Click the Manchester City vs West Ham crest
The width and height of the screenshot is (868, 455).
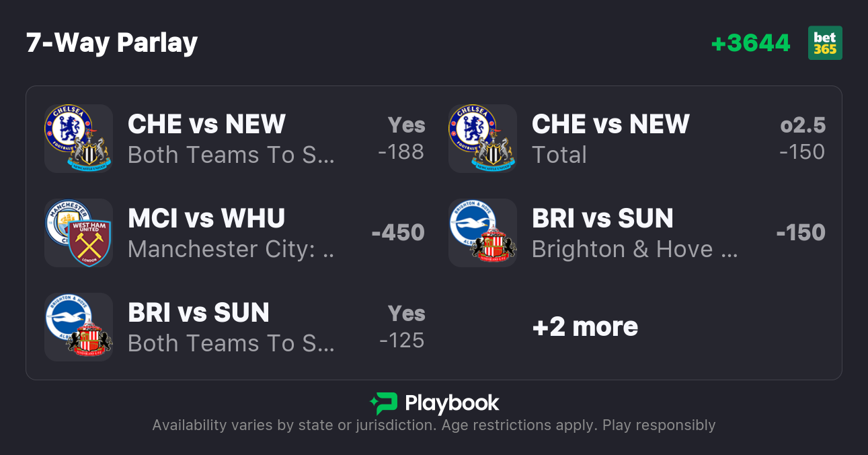[x=78, y=233]
